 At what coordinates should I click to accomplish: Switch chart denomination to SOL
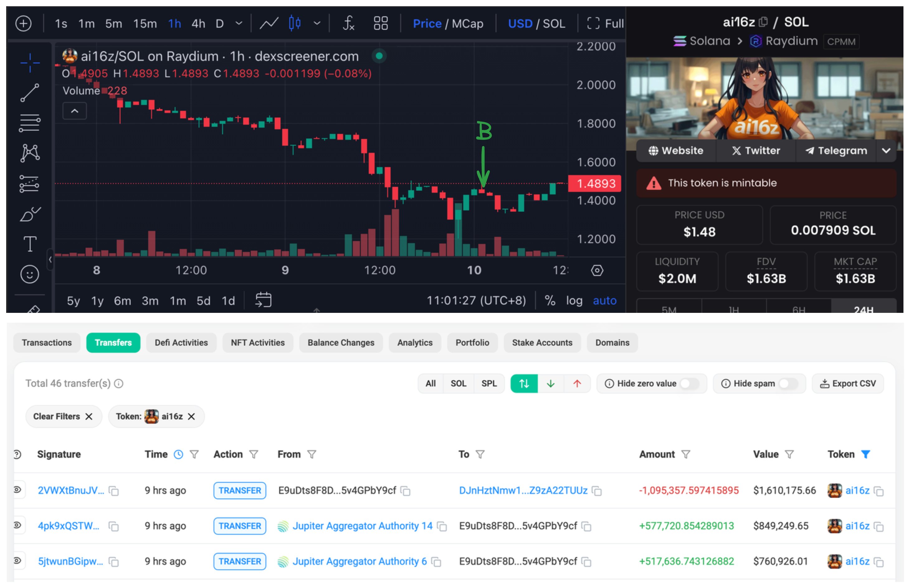[x=554, y=24]
